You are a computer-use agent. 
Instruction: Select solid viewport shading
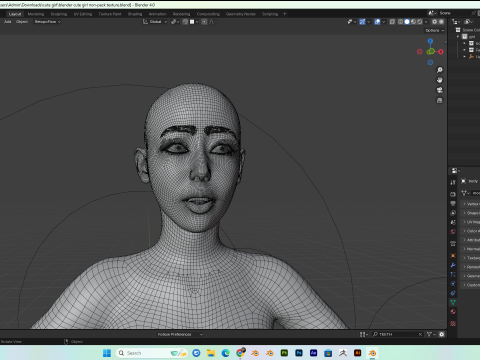[407, 22]
